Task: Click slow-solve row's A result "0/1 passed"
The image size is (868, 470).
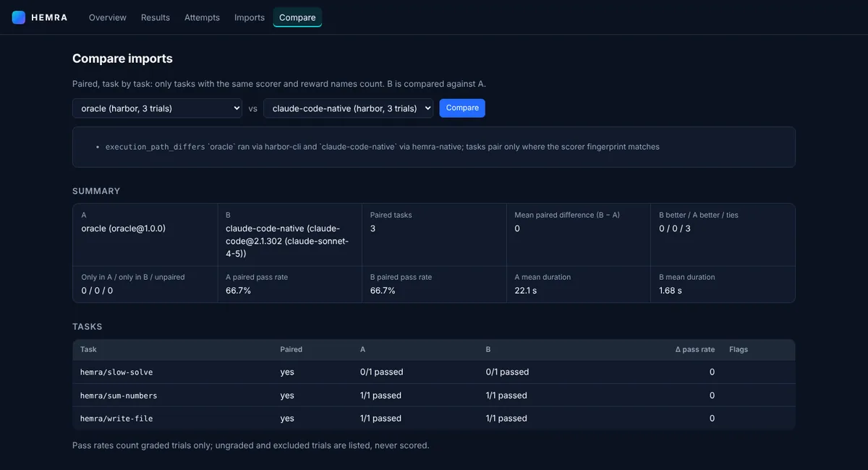Action: coord(382,372)
